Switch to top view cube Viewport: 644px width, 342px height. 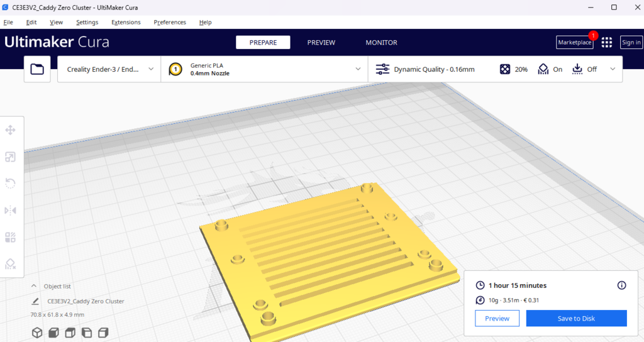70,333
